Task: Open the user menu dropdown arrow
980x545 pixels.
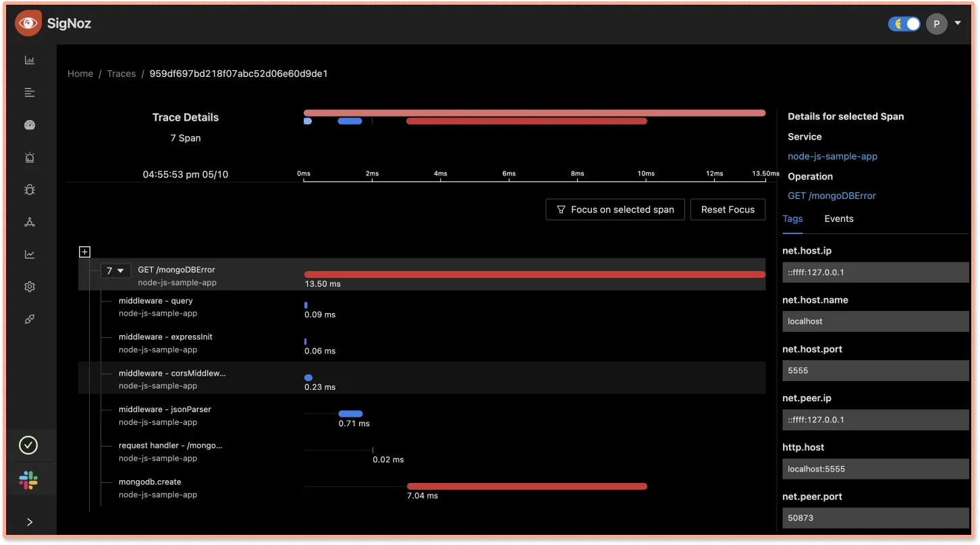Action: coord(957,24)
